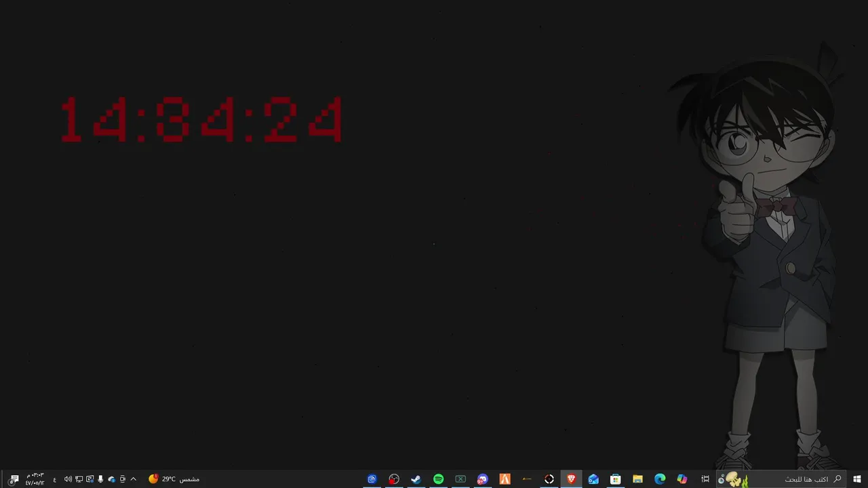Open the Meet Now camera tray icon
868x488 pixels.
click(x=123, y=479)
